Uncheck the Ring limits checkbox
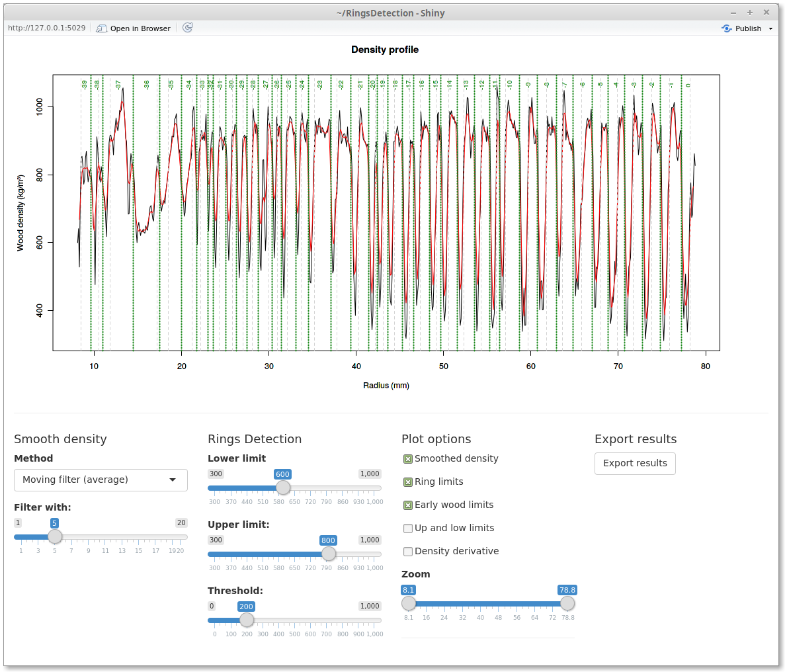Image resolution: width=785 pixels, height=672 pixels. pyautogui.click(x=408, y=482)
